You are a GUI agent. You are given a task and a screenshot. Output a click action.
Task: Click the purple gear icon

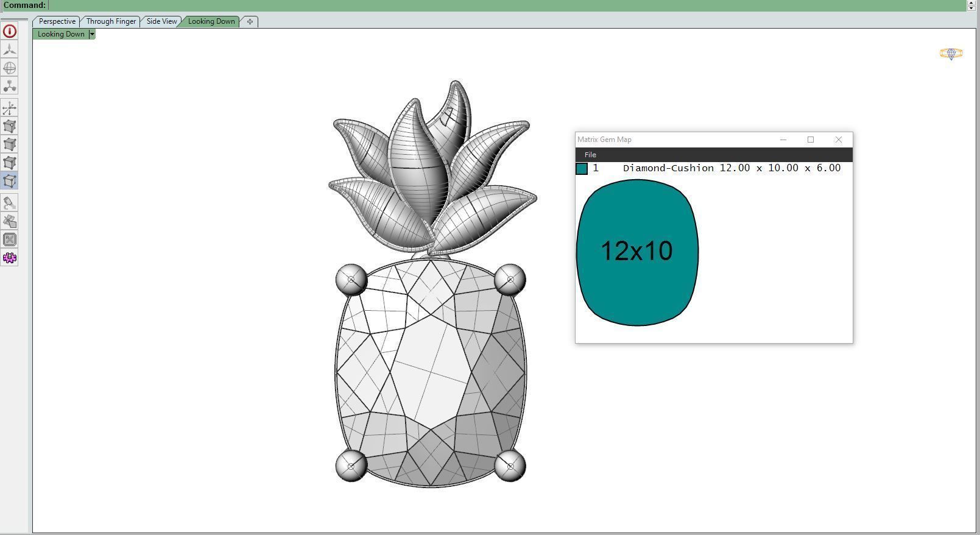point(10,258)
